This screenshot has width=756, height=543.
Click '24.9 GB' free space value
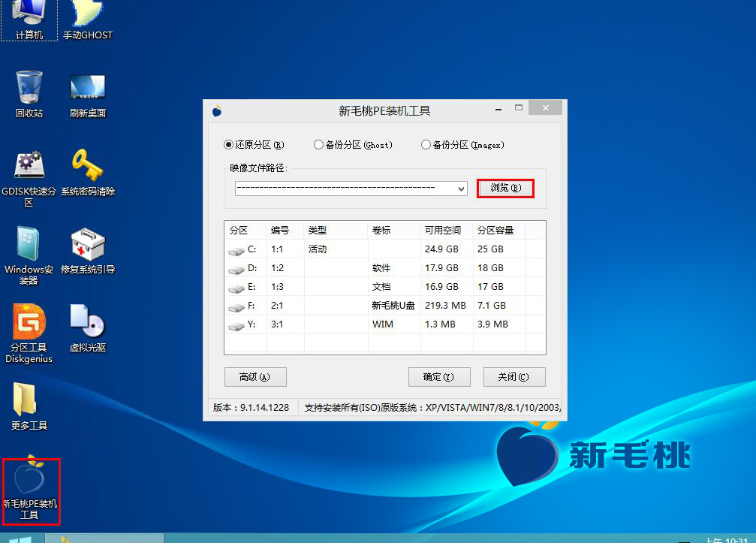(x=441, y=249)
